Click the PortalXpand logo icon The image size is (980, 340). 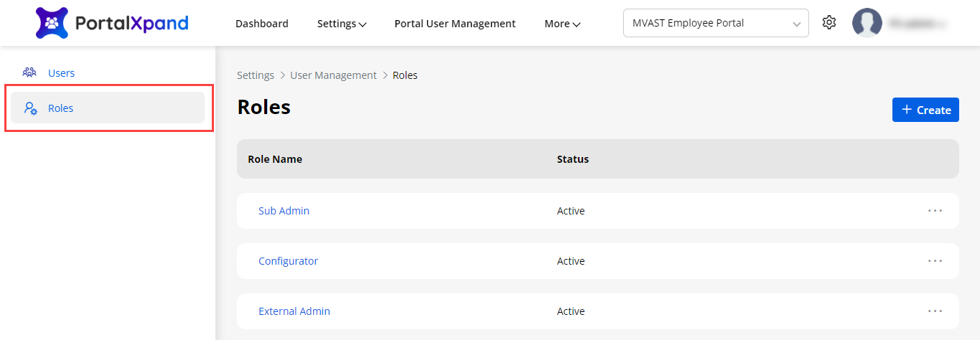tap(52, 23)
